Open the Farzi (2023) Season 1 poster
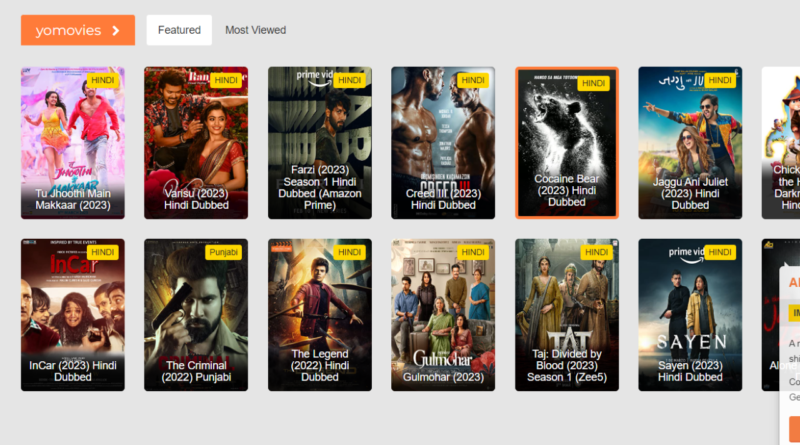The image size is (800, 445). coord(320,143)
